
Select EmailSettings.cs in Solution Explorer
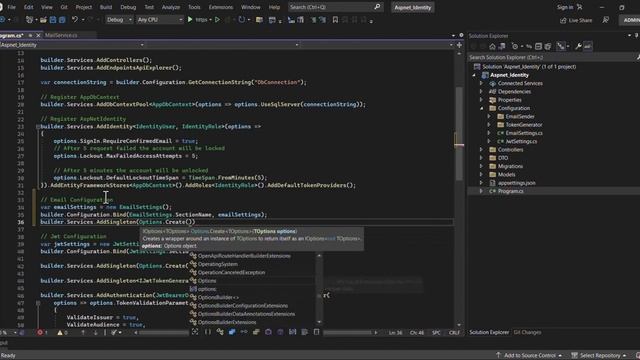click(x=524, y=133)
